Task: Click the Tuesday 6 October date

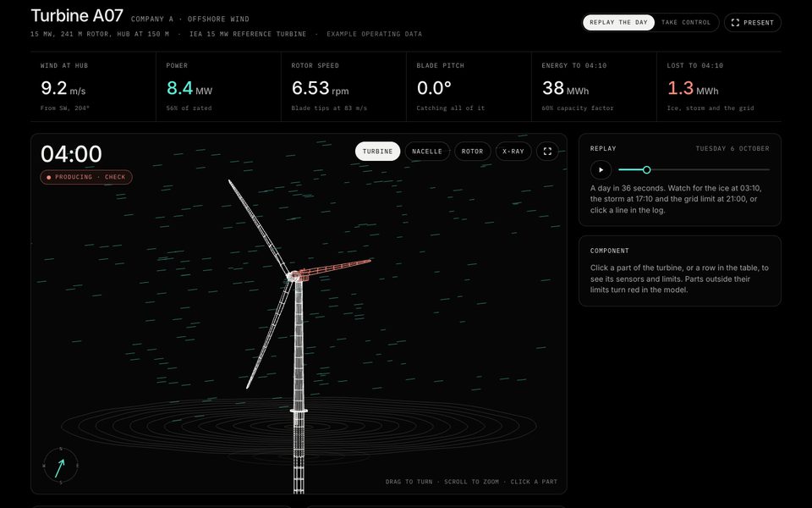Action: pos(732,149)
